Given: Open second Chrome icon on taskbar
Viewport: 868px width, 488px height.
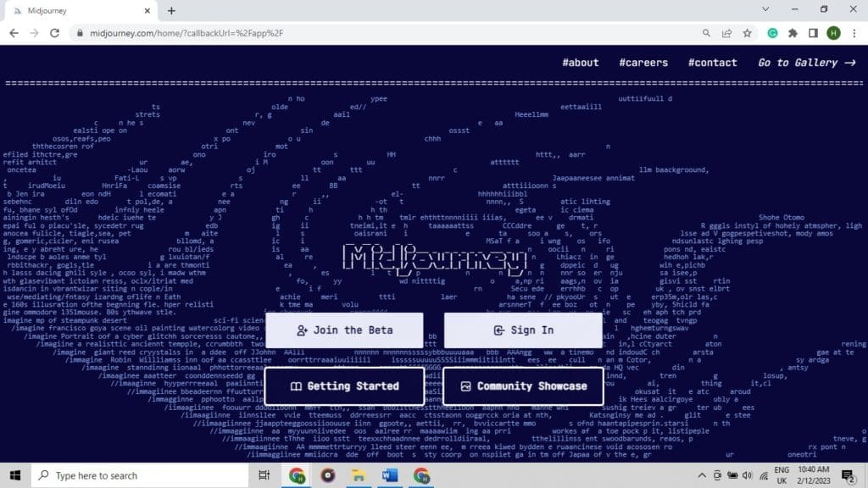Looking at the screenshot, I should tap(421, 475).
